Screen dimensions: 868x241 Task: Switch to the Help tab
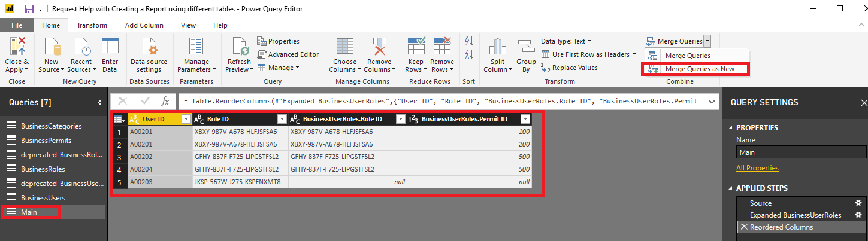pos(220,25)
